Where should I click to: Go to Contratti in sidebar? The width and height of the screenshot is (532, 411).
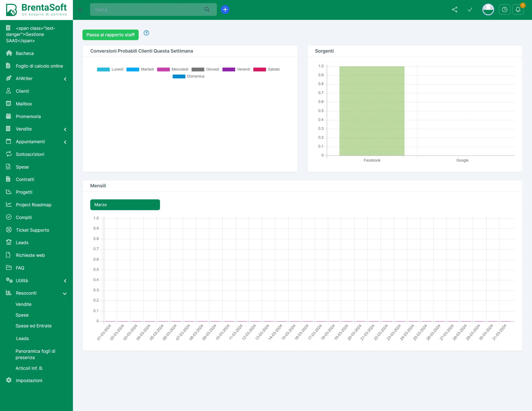click(25, 179)
